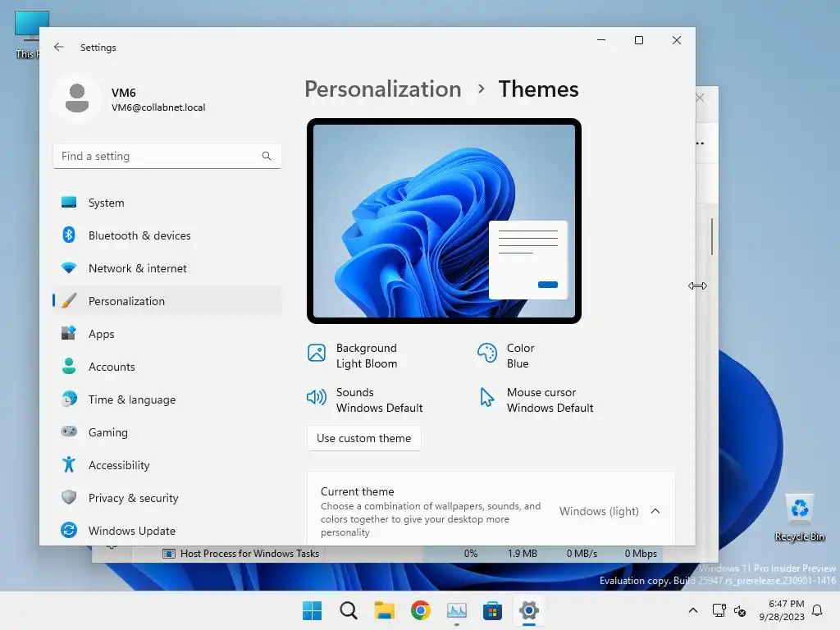Click the Settings gear on taskbar
The width and height of the screenshot is (840, 630).
coord(529,610)
